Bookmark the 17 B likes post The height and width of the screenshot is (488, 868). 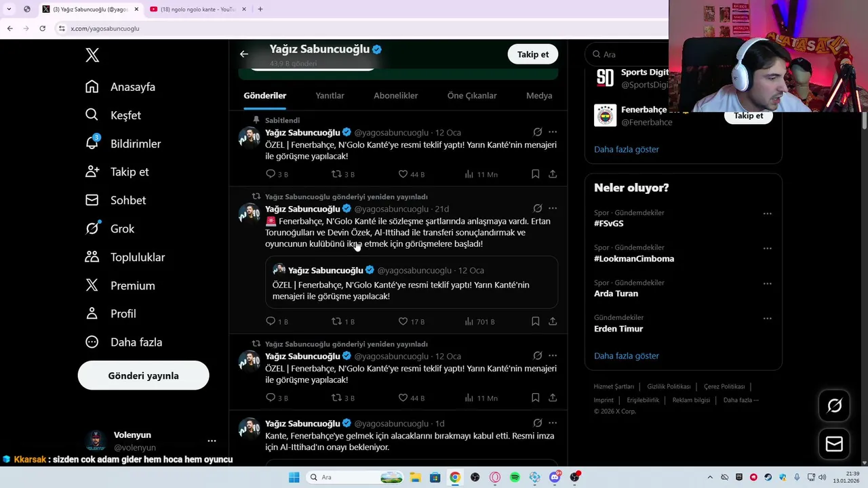535,321
